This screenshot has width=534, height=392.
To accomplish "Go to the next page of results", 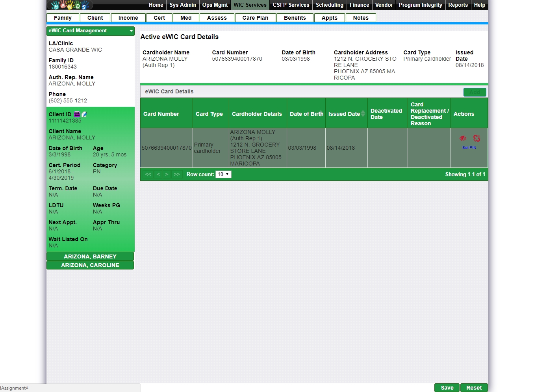I will click(x=167, y=174).
